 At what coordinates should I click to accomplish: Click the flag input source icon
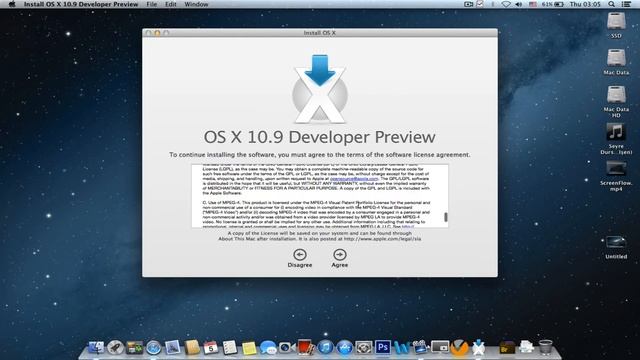click(533, 4)
